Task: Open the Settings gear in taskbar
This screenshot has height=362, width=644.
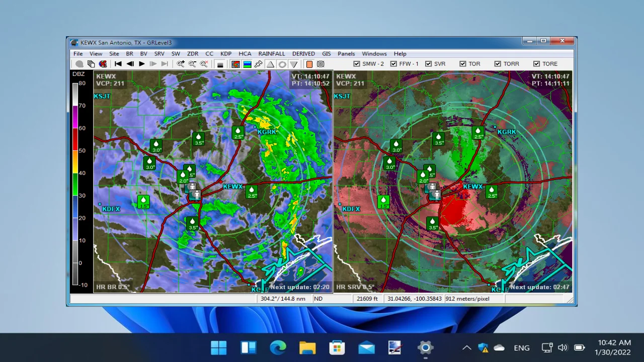Action: pyautogui.click(x=426, y=347)
